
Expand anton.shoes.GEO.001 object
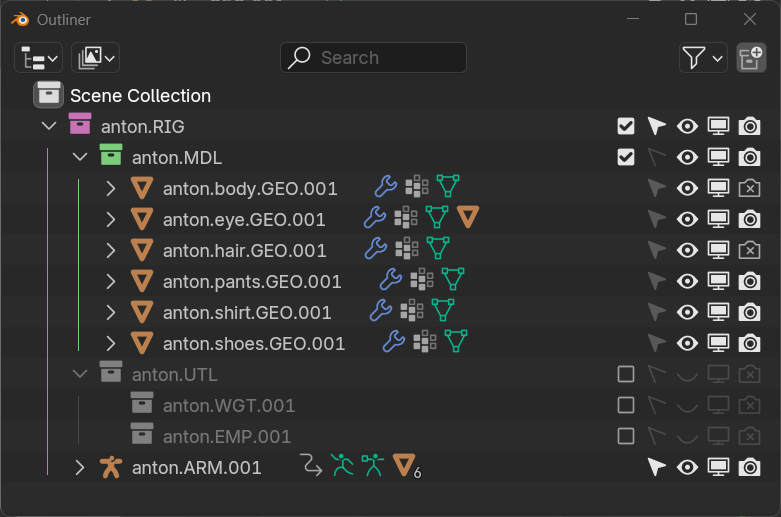111,344
